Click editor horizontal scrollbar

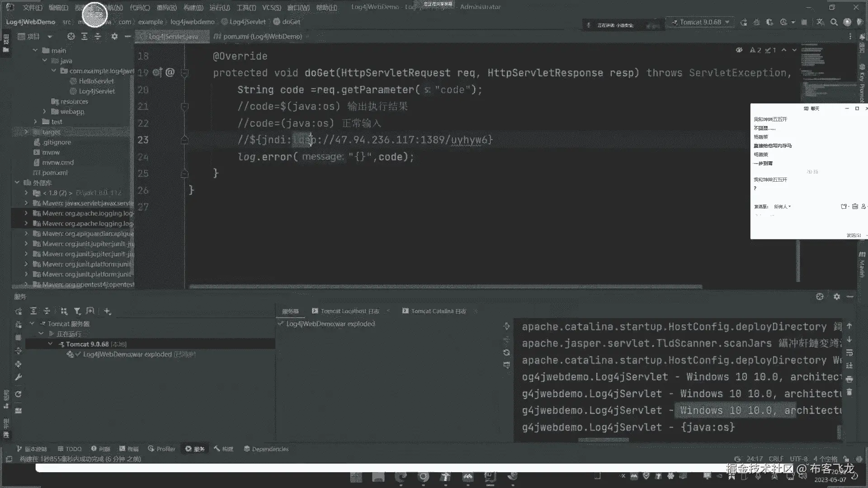point(445,286)
